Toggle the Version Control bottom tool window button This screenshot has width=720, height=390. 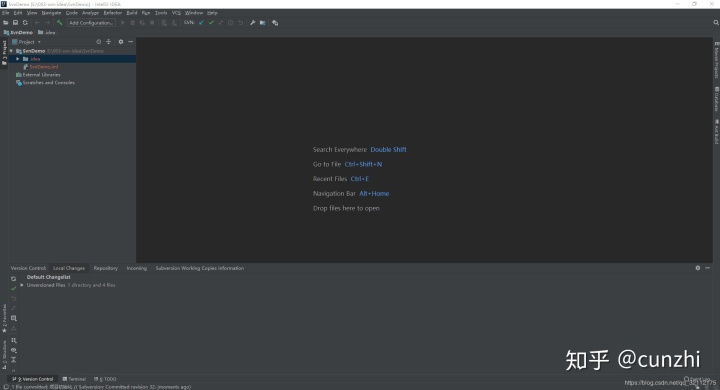33,379
